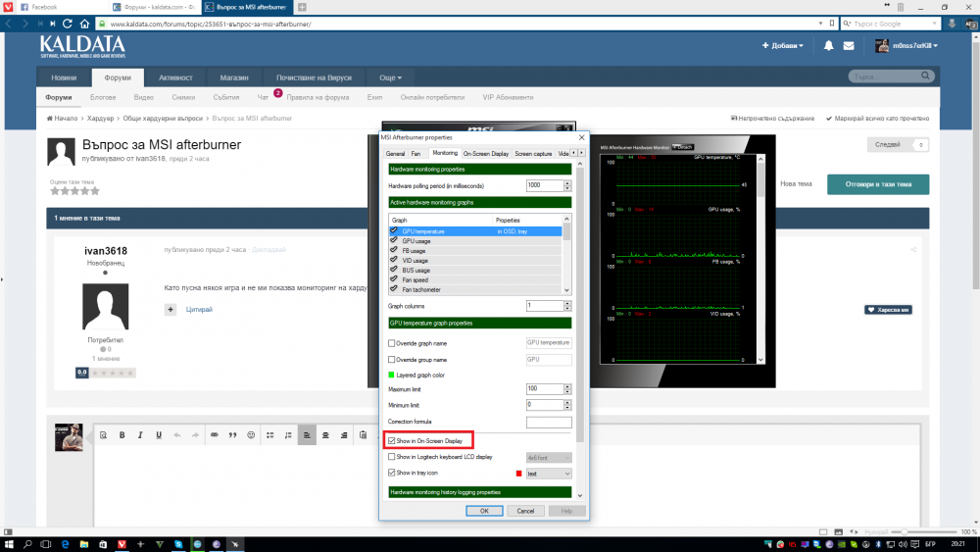The width and height of the screenshot is (980, 552).
Task: Click the share icon on ivan3618's post
Action: tap(913, 249)
